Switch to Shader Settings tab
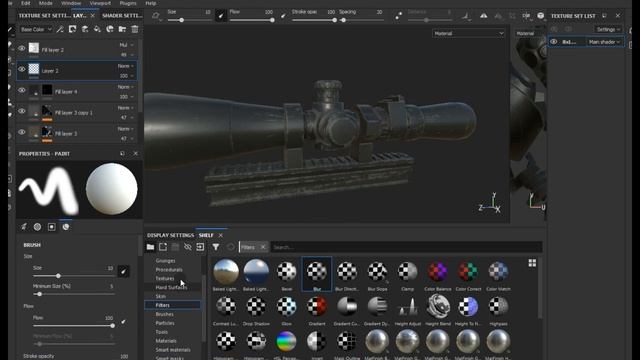The image size is (640, 360). pos(122,16)
